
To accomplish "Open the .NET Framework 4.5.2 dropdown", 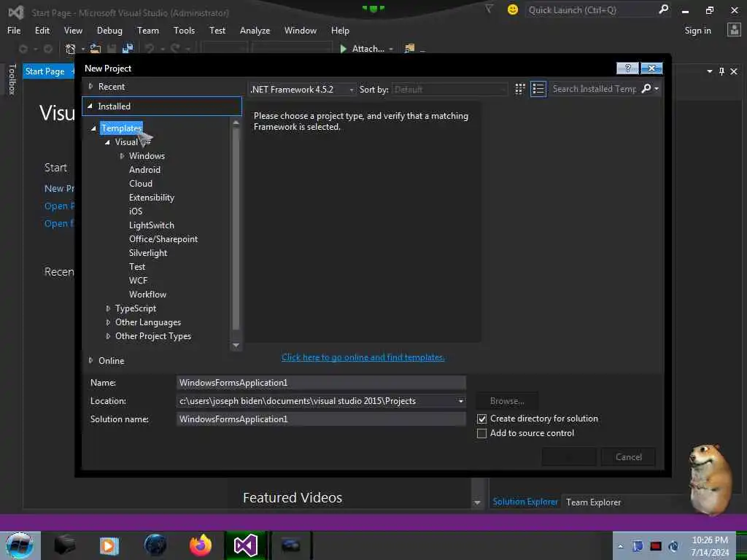I will click(302, 89).
